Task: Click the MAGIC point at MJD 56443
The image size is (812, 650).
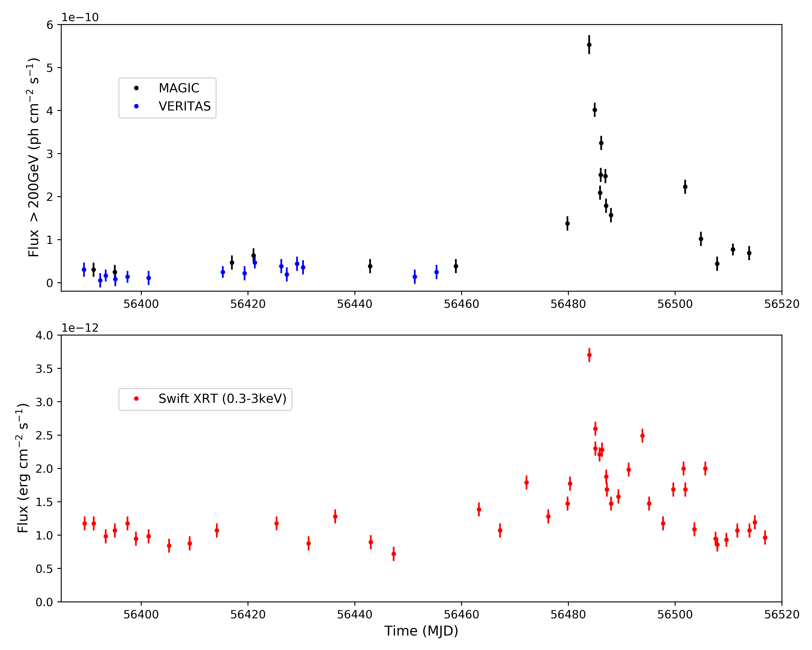Action: [x=370, y=266]
